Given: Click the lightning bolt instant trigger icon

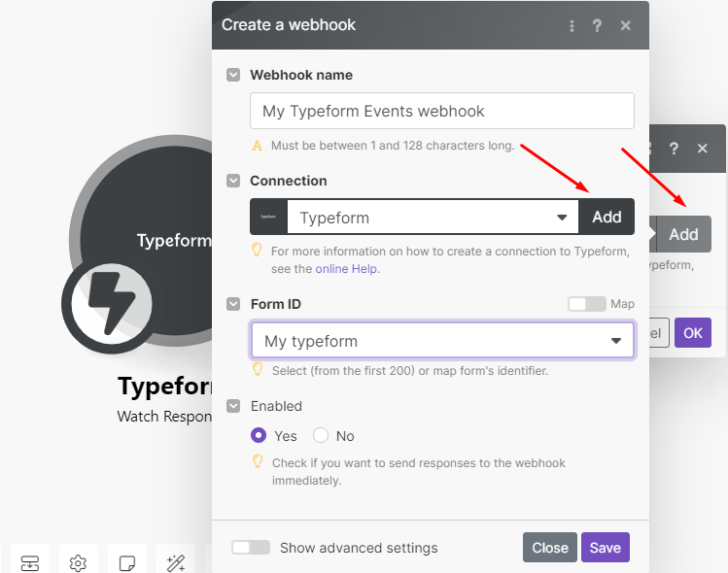Looking at the screenshot, I should tap(112, 303).
